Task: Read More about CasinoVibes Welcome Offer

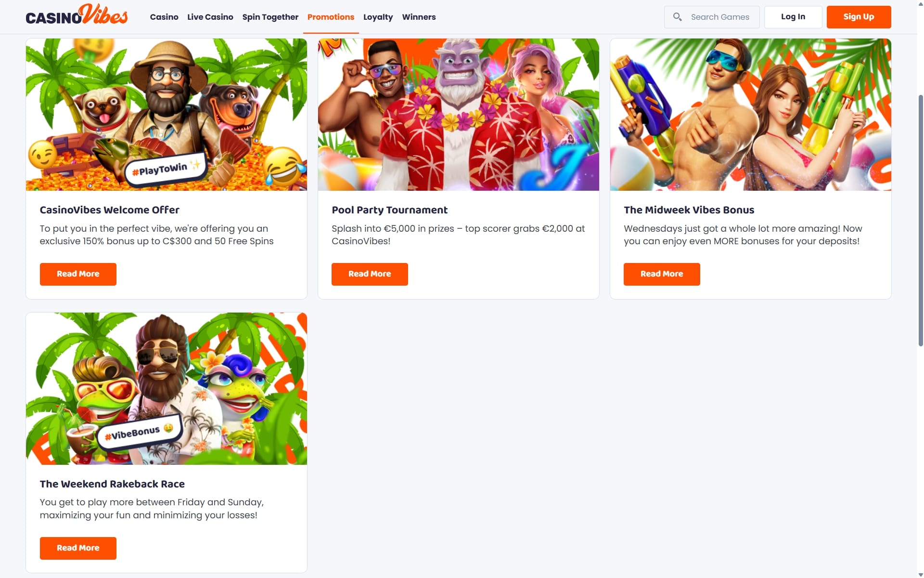Action: pos(78,274)
